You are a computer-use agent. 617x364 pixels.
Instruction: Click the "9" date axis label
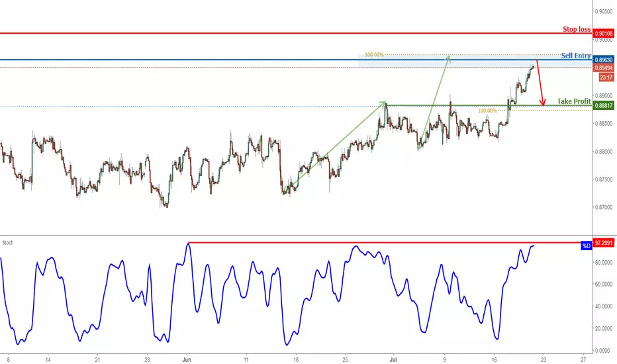(445, 359)
